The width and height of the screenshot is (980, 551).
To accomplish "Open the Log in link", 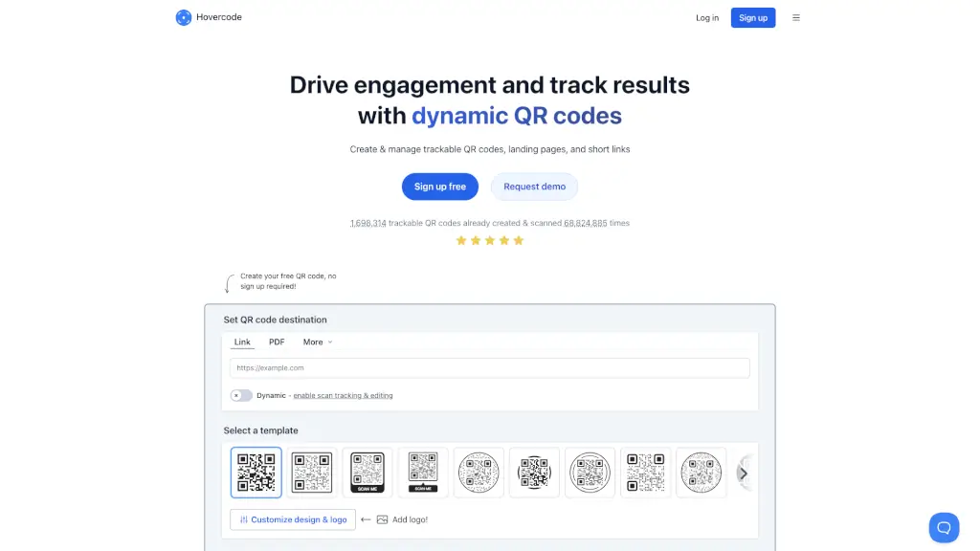I will coord(707,17).
